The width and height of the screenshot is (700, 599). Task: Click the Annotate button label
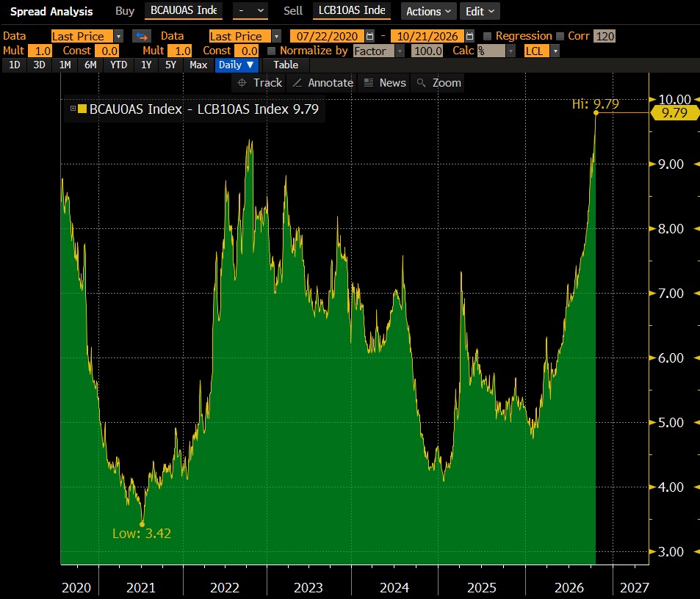point(331,82)
